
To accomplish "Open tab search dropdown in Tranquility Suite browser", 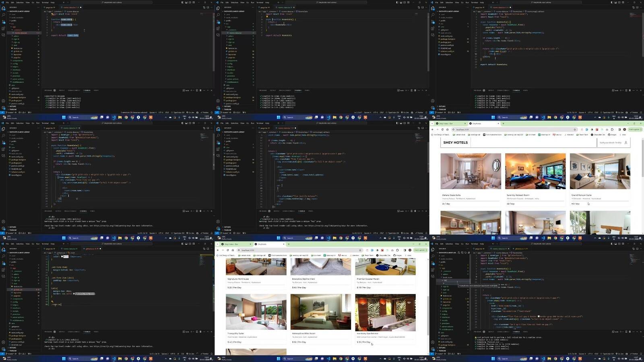I will coord(217,244).
